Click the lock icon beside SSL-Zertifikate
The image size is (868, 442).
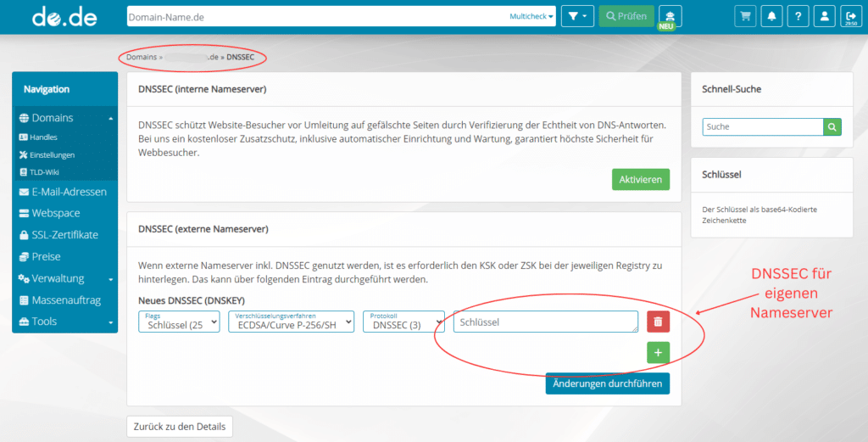tap(24, 235)
